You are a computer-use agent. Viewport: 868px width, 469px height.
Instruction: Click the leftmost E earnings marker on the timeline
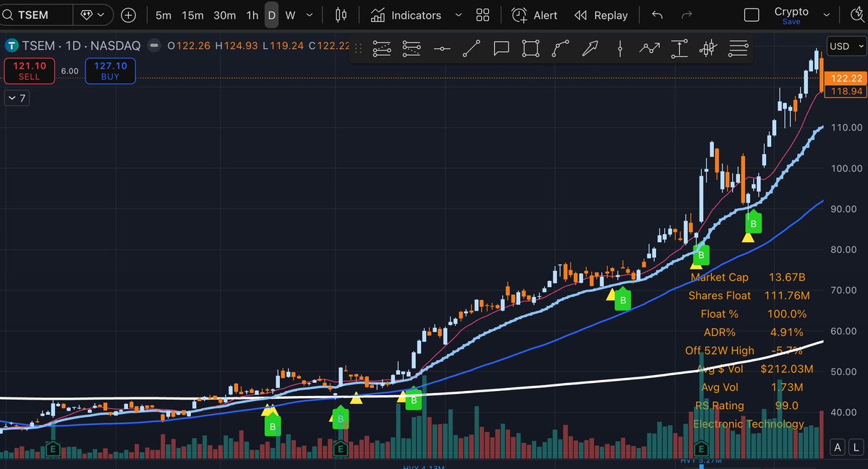click(51, 449)
